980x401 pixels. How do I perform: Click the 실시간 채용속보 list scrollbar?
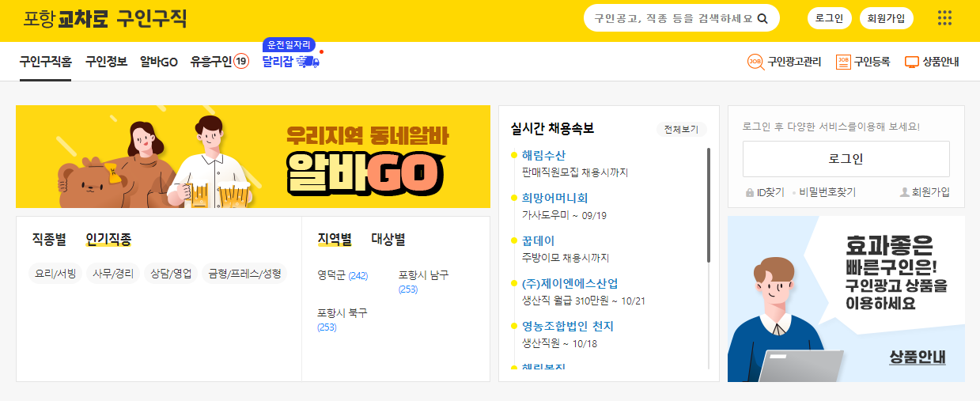(708, 206)
